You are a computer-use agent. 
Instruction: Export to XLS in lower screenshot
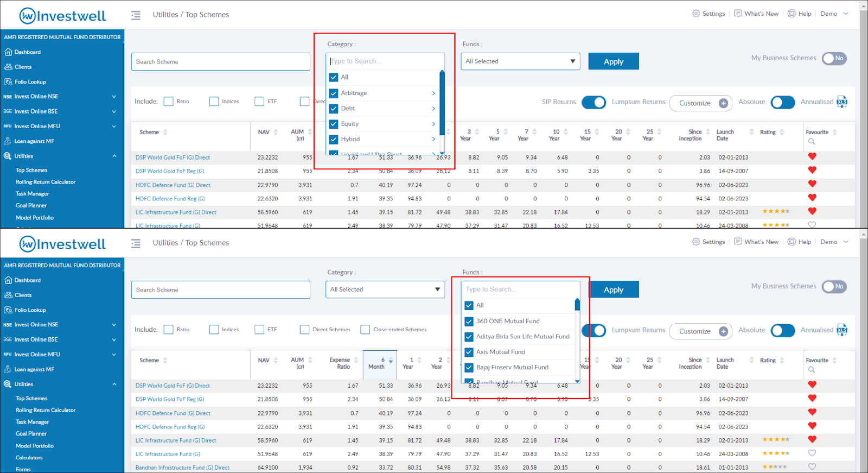[841, 330]
